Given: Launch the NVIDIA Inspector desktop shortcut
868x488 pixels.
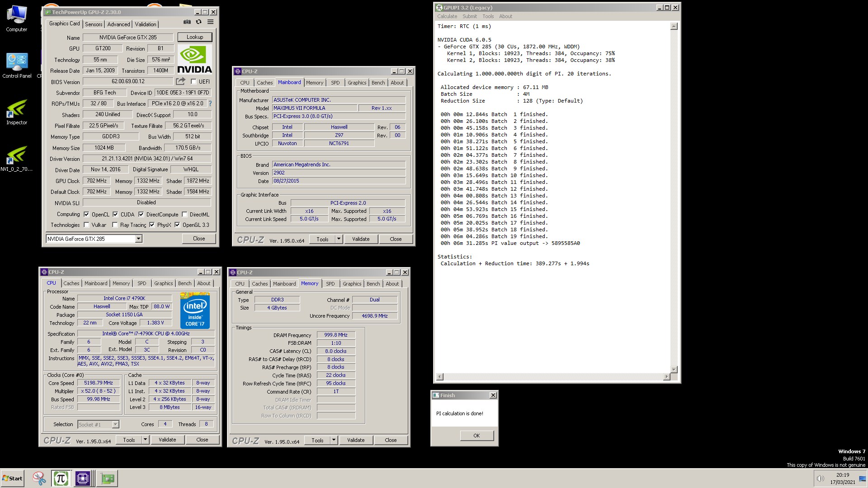Looking at the screenshot, I should click(x=17, y=112).
